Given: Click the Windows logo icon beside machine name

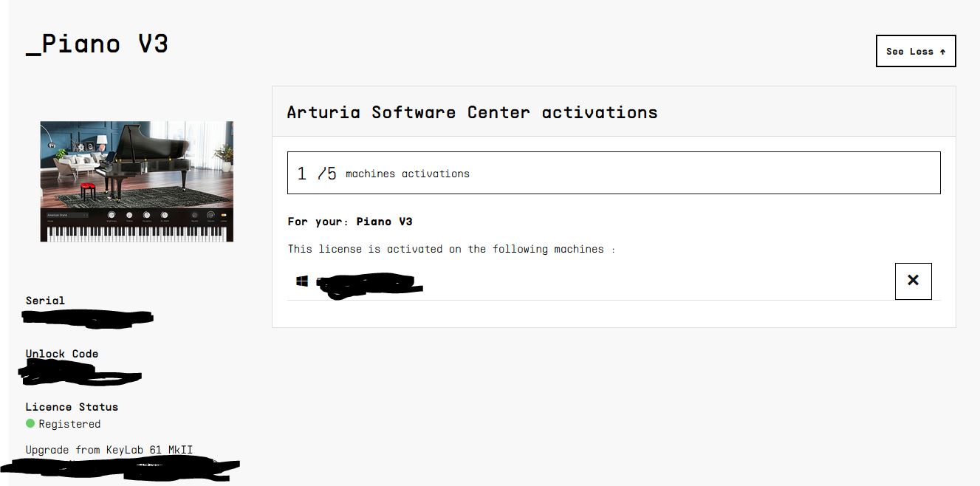Looking at the screenshot, I should point(302,281).
